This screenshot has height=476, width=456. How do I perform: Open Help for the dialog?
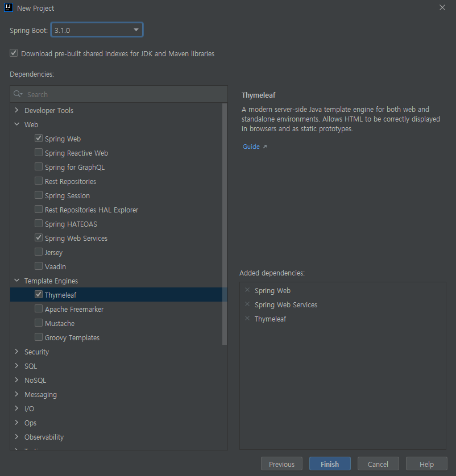click(x=426, y=464)
